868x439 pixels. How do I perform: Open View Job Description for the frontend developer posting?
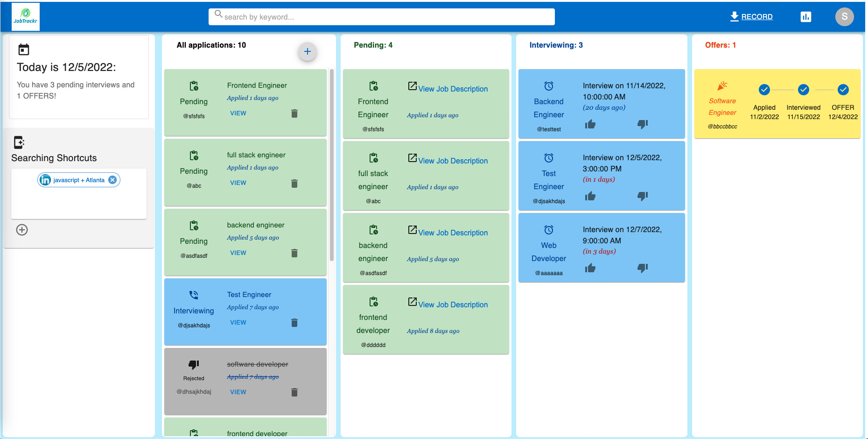coord(452,304)
